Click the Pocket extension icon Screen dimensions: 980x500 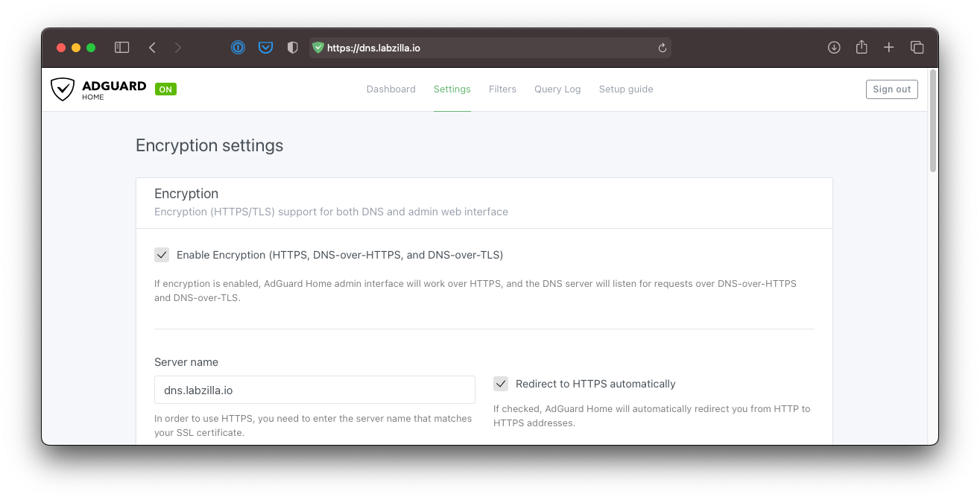coord(265,48)
